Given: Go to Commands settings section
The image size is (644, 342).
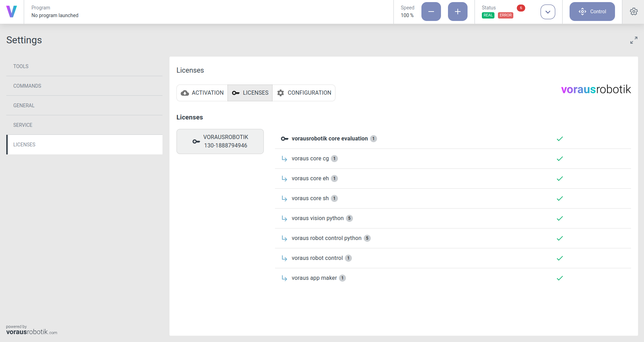Looking at the screenshot, I should pyautogui.click(x=27, y=86).
